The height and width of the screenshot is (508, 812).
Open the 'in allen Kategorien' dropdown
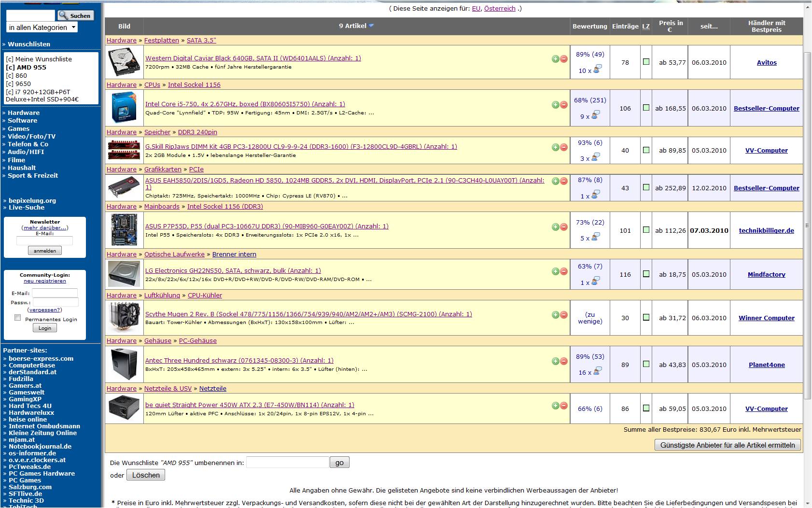(x=42, y=28)
